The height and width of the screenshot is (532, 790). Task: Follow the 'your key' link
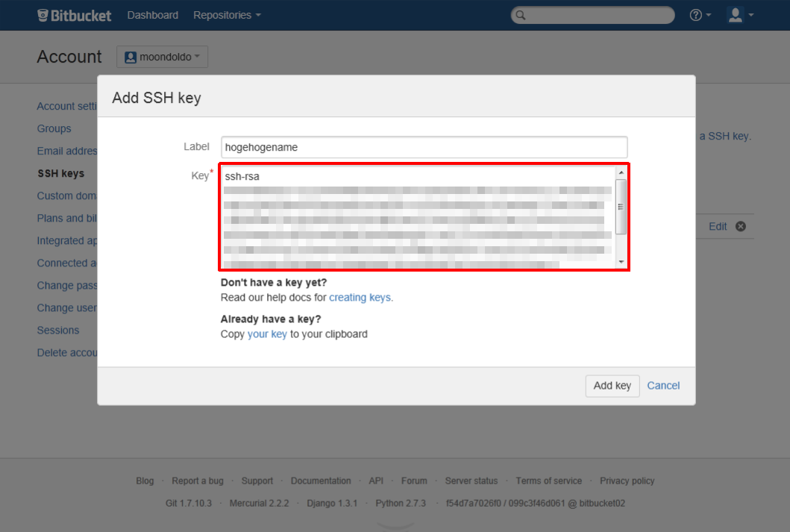pos(267,334)
